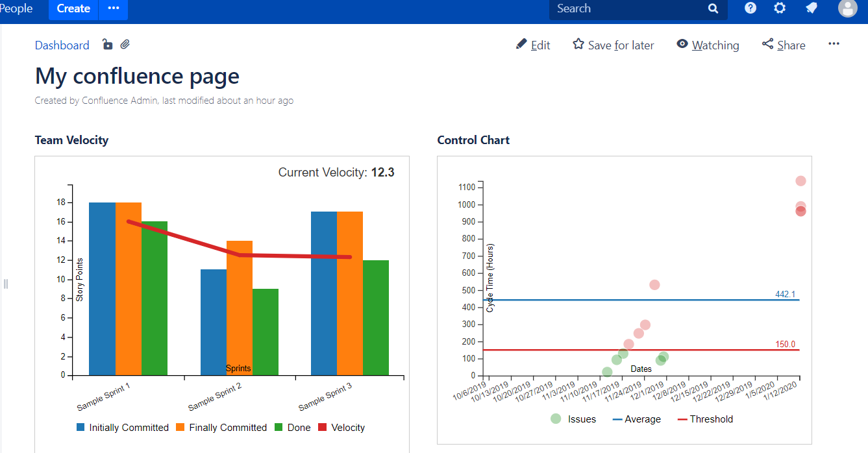Open the attachments paperclip icon

point(125,44)
